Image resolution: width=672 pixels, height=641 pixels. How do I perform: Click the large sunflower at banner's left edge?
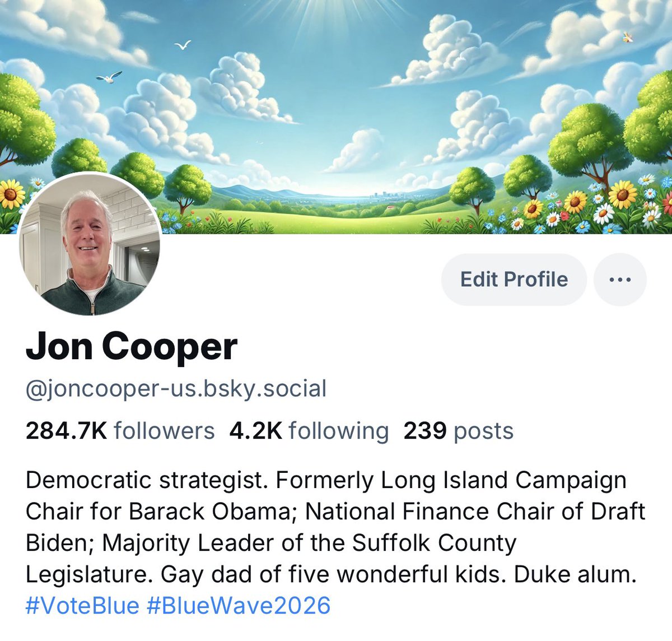click(x=11, y=194)
